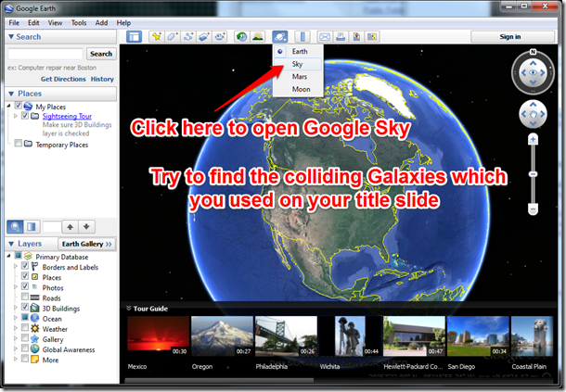Choose Mars from the planet dropdown
The height and width of the screenshot is (392, 566).
click(x=298, y=77)
